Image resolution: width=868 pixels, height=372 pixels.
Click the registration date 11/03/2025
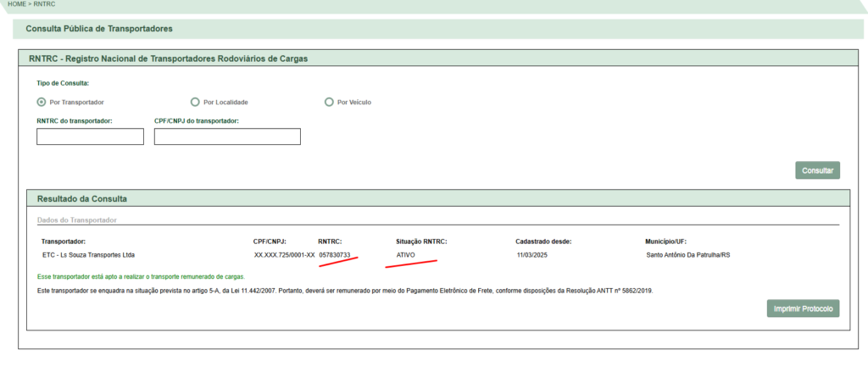533,254
